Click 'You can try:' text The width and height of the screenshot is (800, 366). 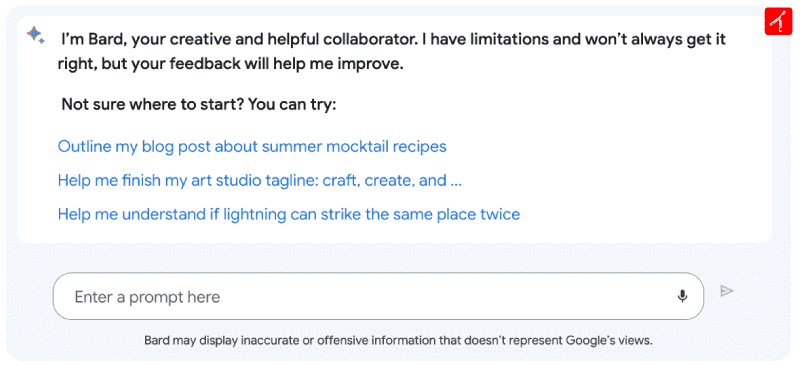292,105
